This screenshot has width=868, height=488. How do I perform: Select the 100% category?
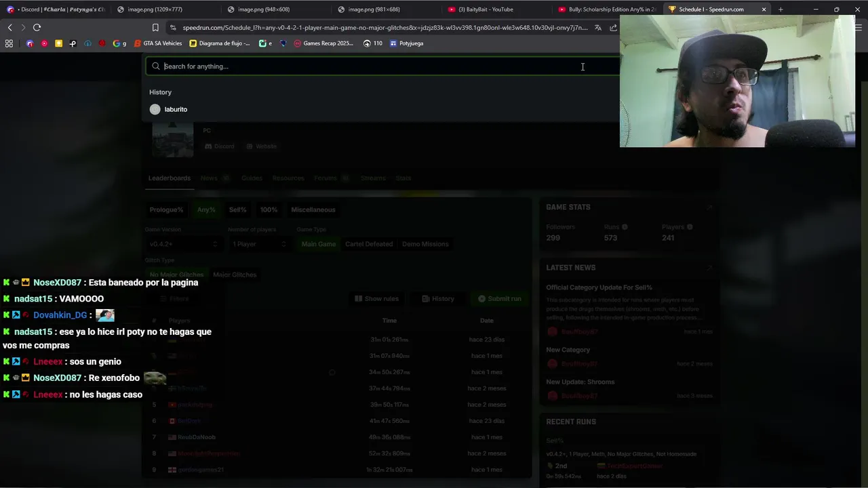269,209
